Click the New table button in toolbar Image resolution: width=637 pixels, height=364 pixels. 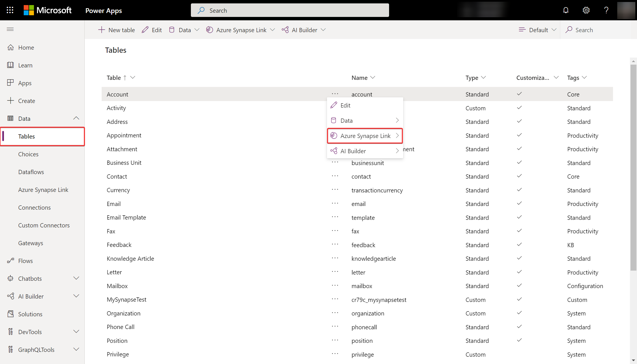point(117,30)
